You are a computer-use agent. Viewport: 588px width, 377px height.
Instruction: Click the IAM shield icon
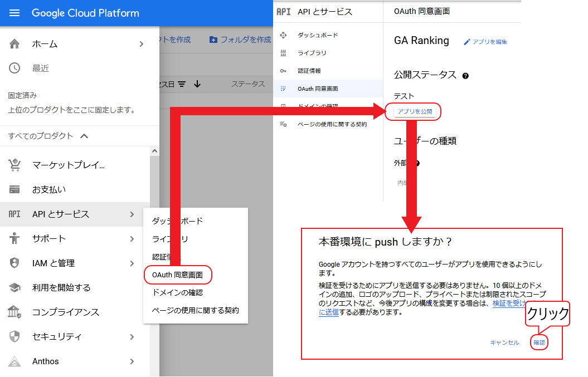[x=14, y=263]
